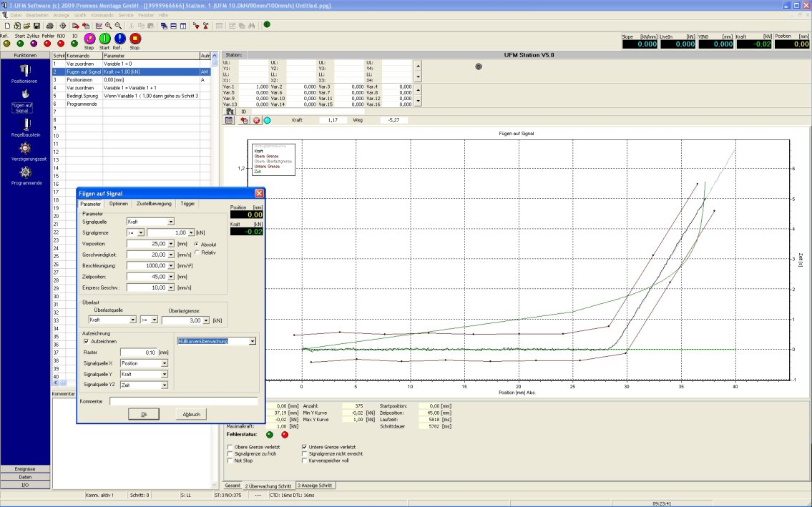Screen dimensions: 812x507
Task: Click the print icon in the toolbar
Action: (49, 24)
